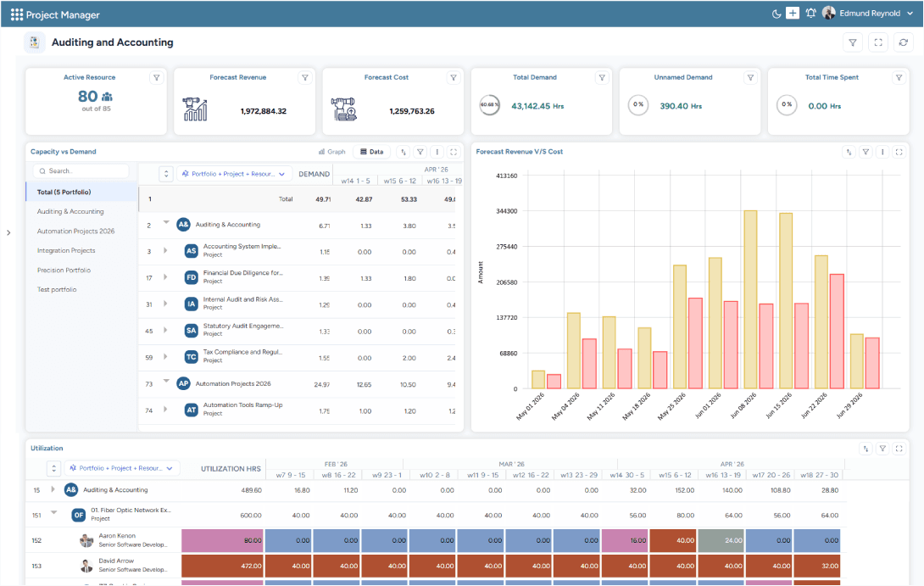The height and width of the screenshot is (586, 924).
Task: Click filter icon in Forecast Revenue V/S Cost
Action: [x=866, y=152]
